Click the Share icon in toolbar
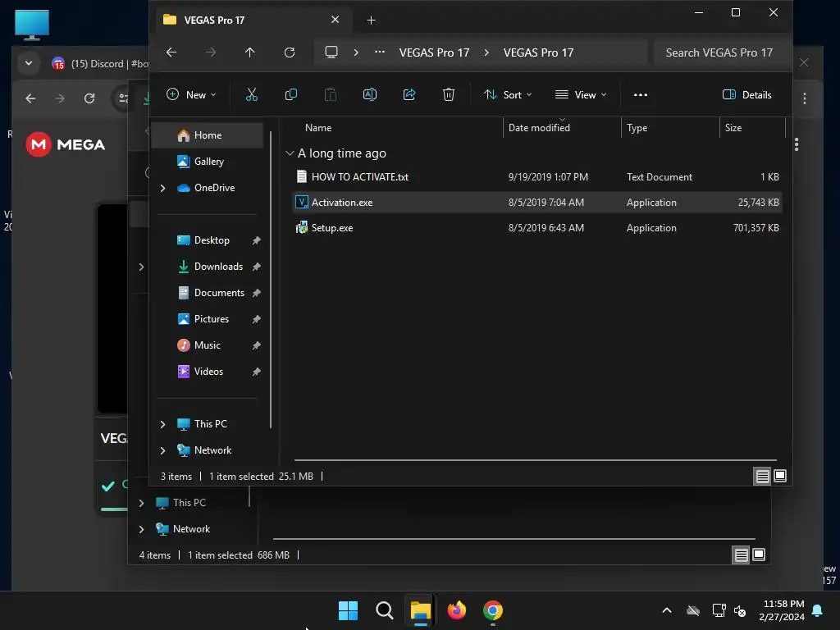 coord(409,95)
